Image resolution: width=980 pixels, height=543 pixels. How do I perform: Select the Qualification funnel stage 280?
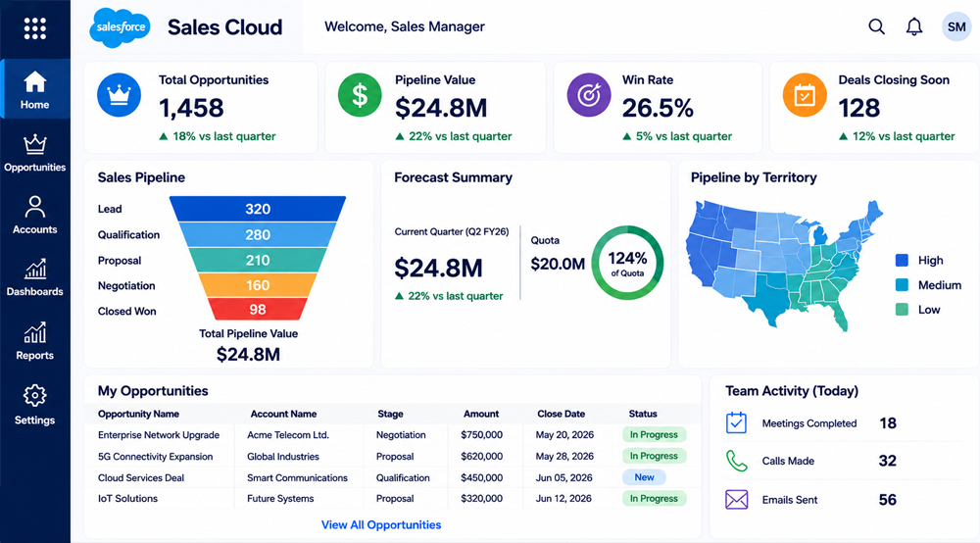pyautogui.click(x=258, y=234)
